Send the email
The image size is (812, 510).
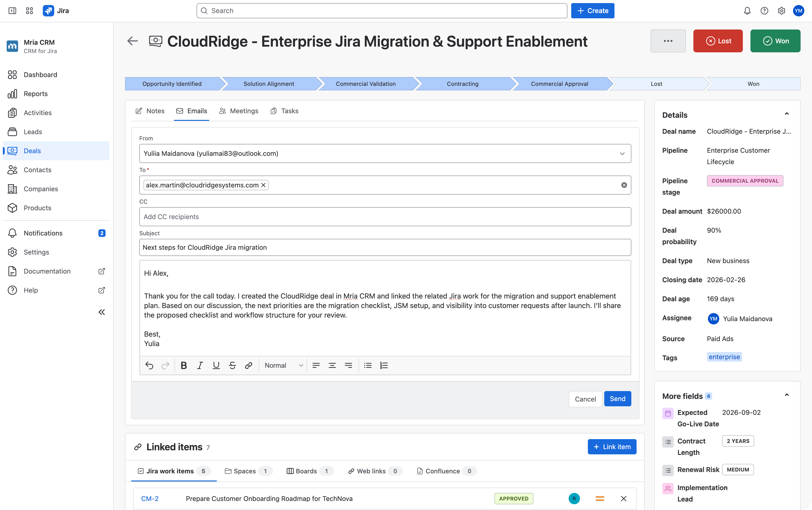tap(617, 399)
